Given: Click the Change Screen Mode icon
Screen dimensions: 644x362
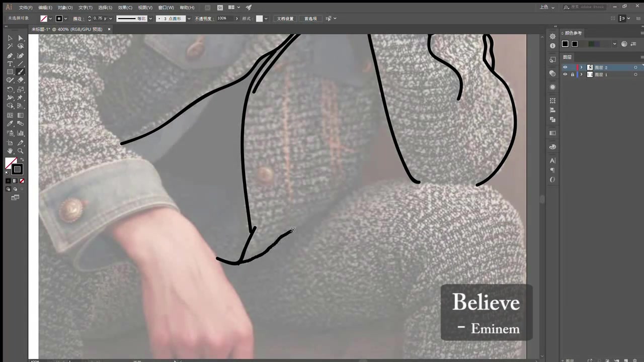Looking at the screenshot, I should coord(15,198).
